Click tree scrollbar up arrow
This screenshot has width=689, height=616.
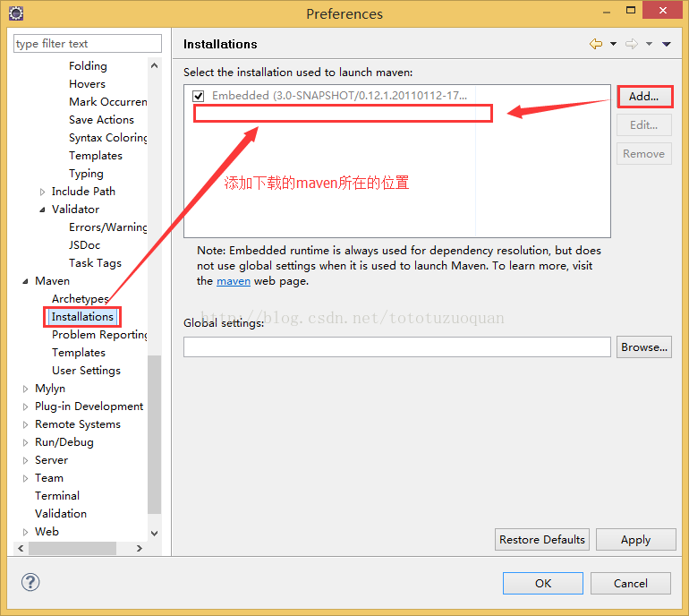pyautogui.click(x=154, y=65)
